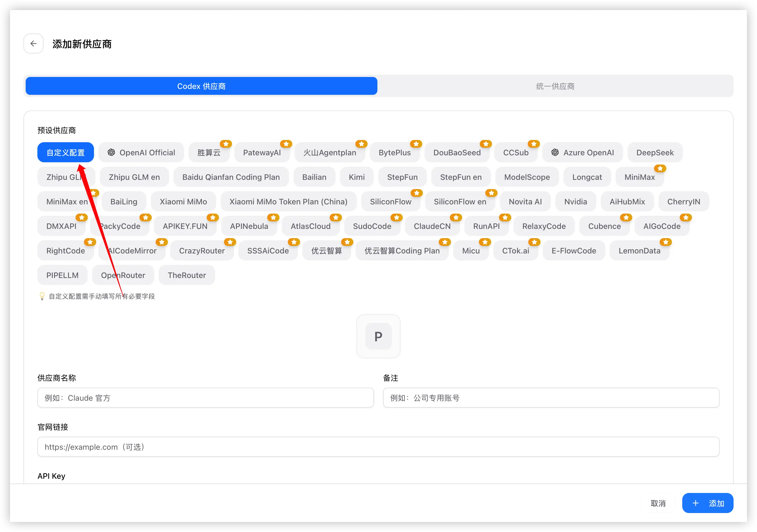757x532 pixels.
Task: Choose the Azure OpenAI preset
Action: (x=583, y=152)
